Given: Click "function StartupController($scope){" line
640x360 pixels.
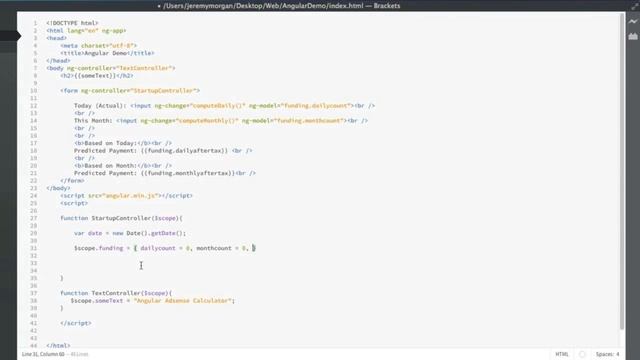Looking at the screenshot, I should coord(121,218).
